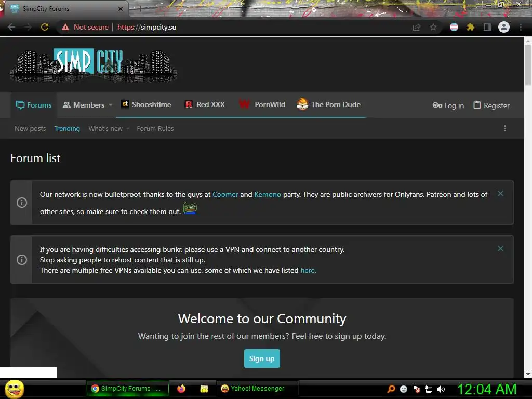Dismiss the bunkr VPN notice

point(500,248)
